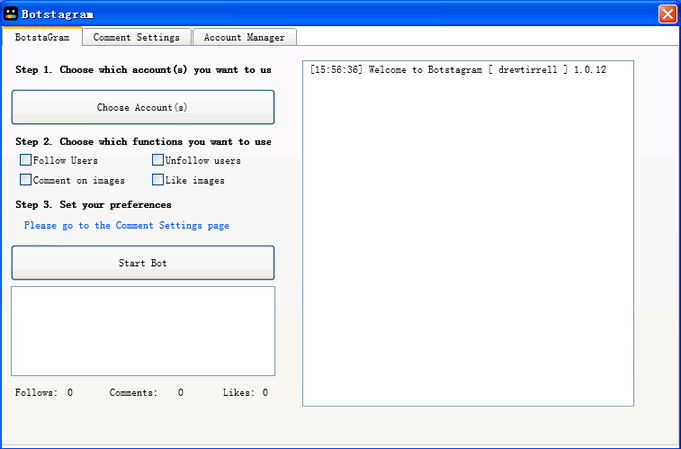Click the Step 3 Set your preferences heading
The image size is (681, 449).
(93, 205)
